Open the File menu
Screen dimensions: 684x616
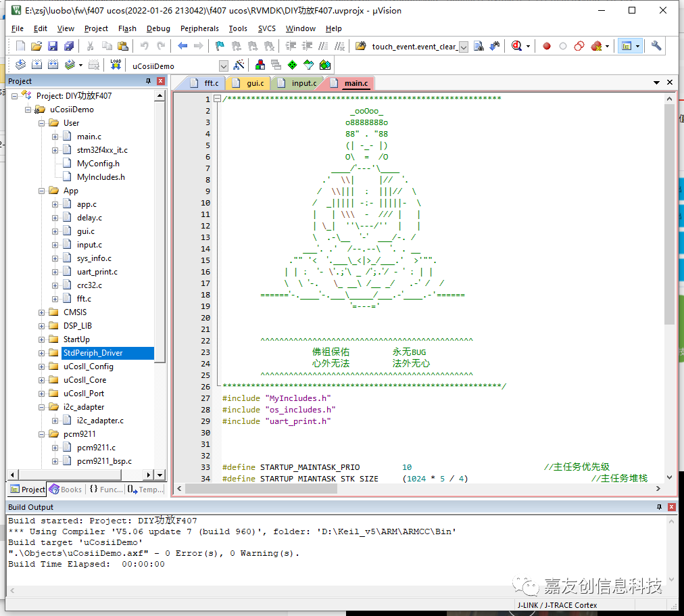click(18, 28)
